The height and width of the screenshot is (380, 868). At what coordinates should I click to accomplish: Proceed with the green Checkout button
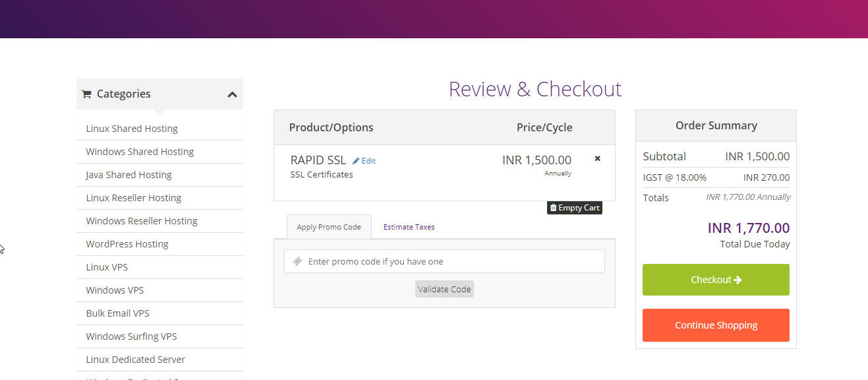pyautogui.click(x=716, y=280)
